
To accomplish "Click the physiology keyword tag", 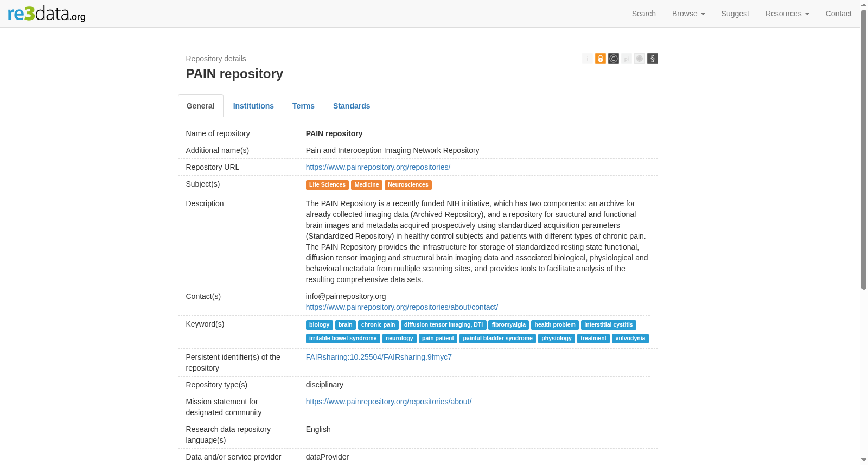I will click(x=557, y=339).
